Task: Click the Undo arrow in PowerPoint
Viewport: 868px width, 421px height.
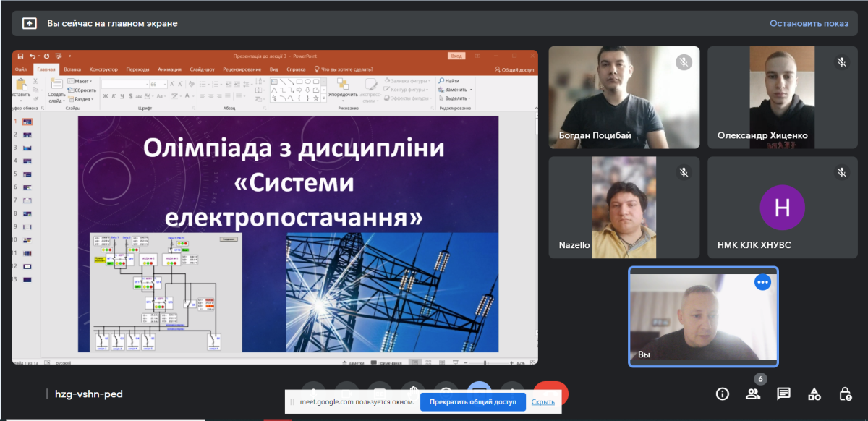Action: 33,56
